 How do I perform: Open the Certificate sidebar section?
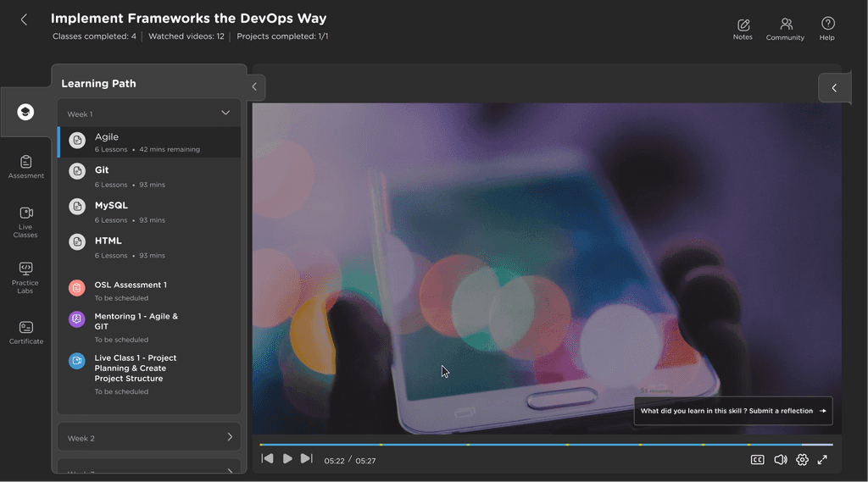coord(26,333)
